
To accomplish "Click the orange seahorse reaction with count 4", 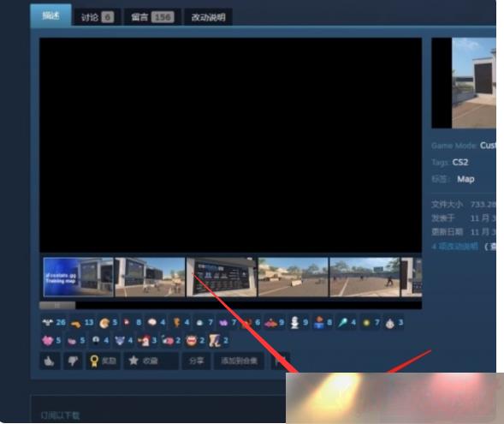I will [x=181, y=322].
